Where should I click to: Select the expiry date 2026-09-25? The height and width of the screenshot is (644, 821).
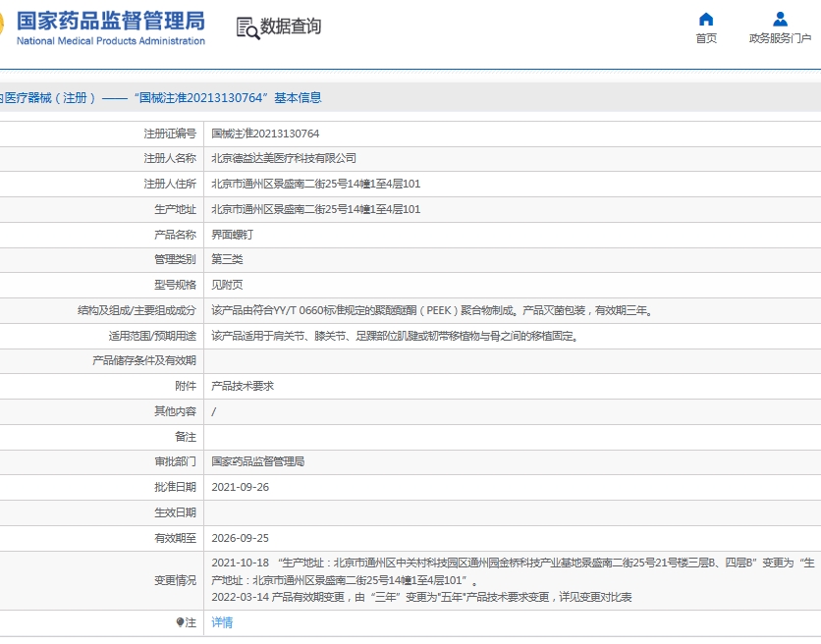241,538
